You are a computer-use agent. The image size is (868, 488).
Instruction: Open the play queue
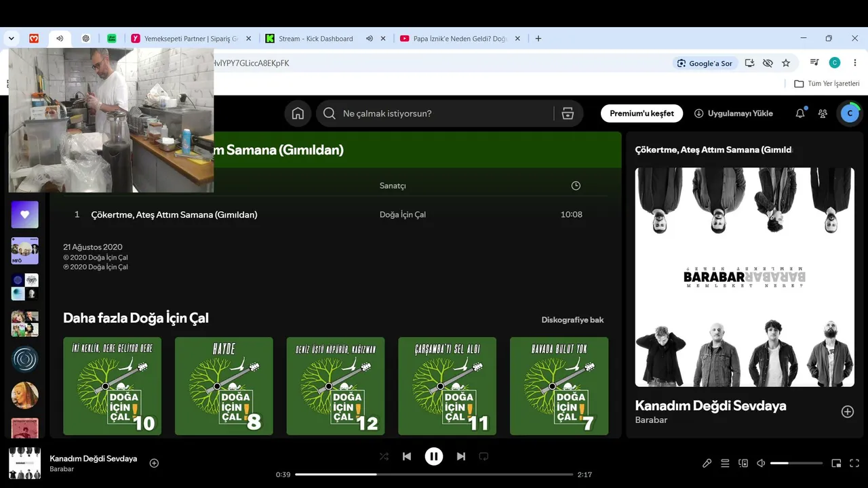tap(725, 463)
